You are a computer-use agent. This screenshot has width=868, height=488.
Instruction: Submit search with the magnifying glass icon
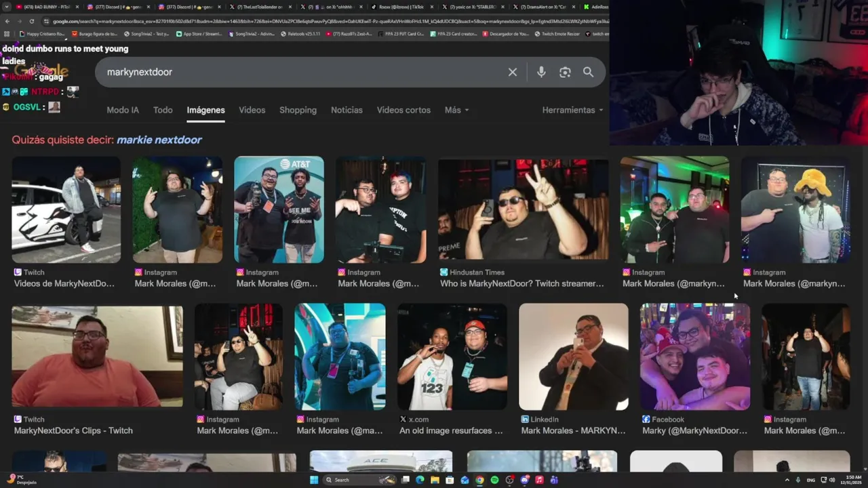point(588,72)
